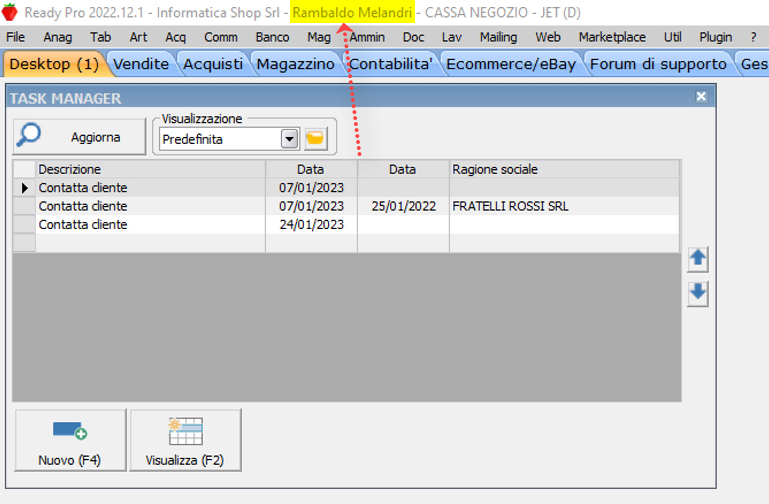
Task: Open the Mailing menu
Action: point(498,37)
